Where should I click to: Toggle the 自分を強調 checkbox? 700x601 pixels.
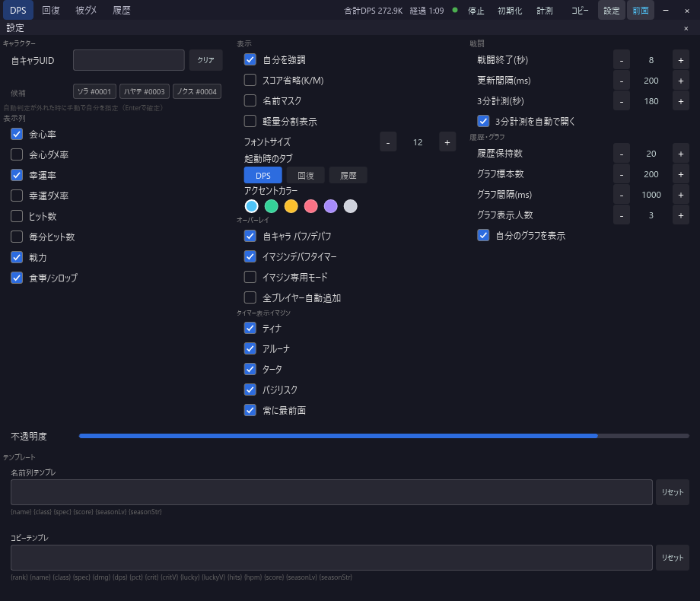(250, 59)
